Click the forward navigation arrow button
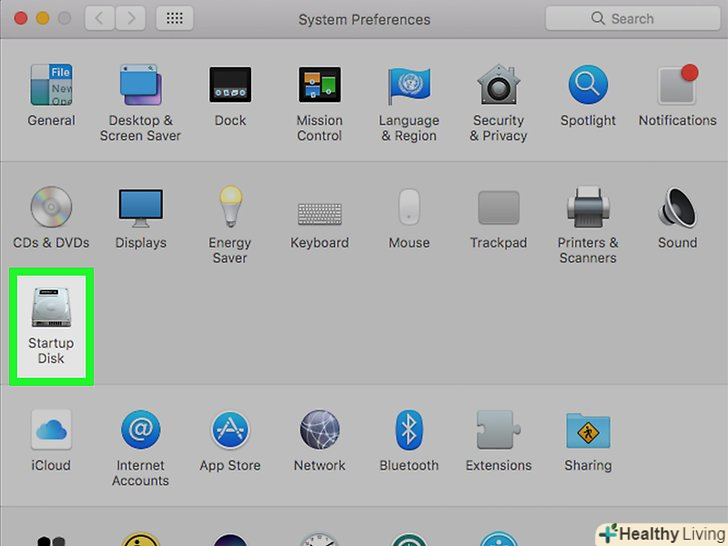Image resolution: width=728 pixels, height=546 pixels. click(131, 19)
